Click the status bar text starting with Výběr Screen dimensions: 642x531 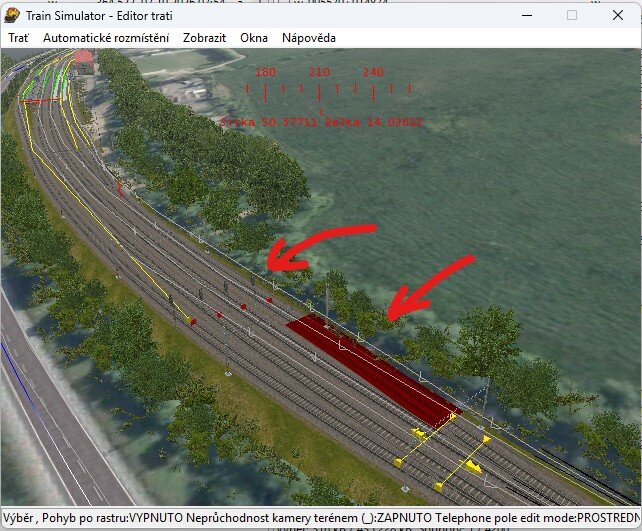[321, 518]
